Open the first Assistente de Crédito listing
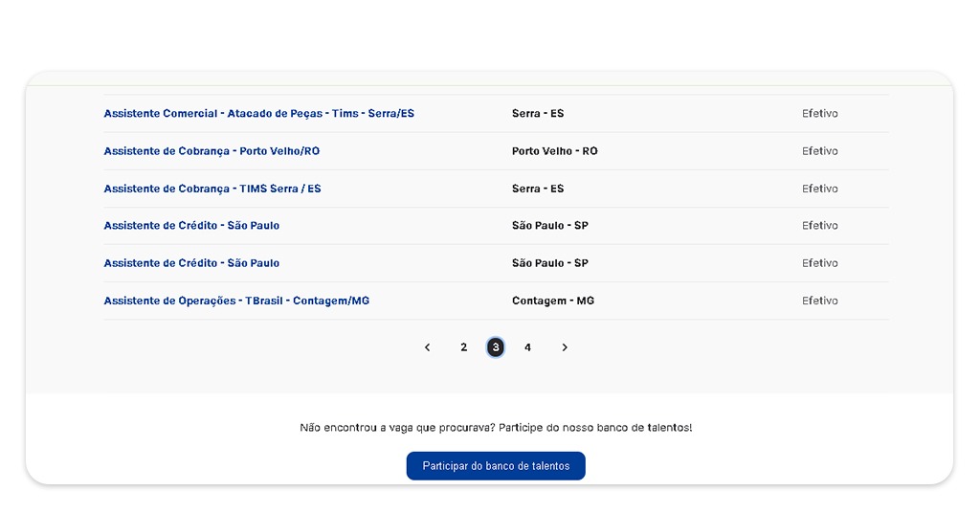This screenshot has width=980, height=513. (x=191, y=226)
